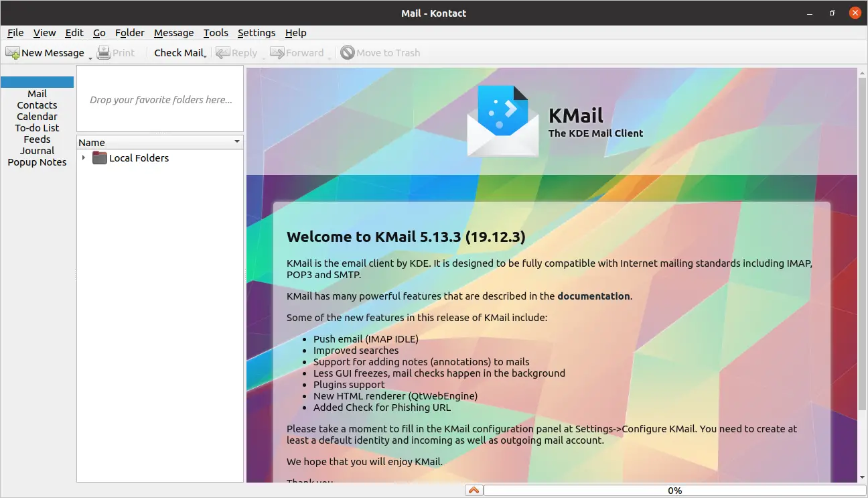Switch to Calendar in the sidebar
Screen dimensions: 868x498
pyautogui.click(x=37, y=117)
